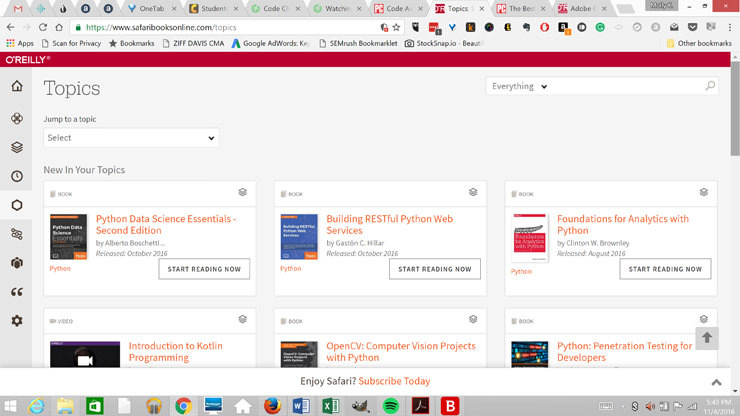Click the page vertical scrollbar thumb
The width and height of the screenshot is (740, 416).
735,109
